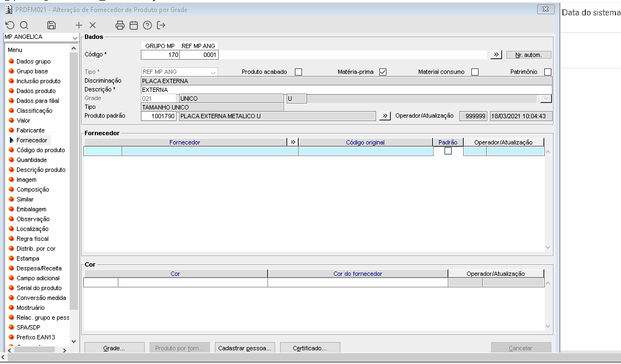Open Serial do produto menu item
Viewport: 621px width, 364px height.
tap(39, 288)
